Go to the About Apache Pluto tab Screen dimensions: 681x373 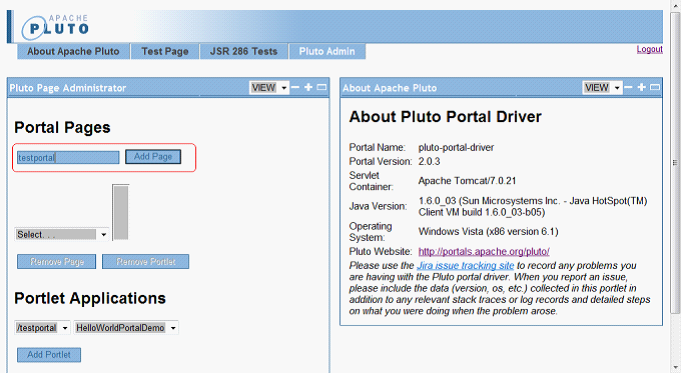73,51
